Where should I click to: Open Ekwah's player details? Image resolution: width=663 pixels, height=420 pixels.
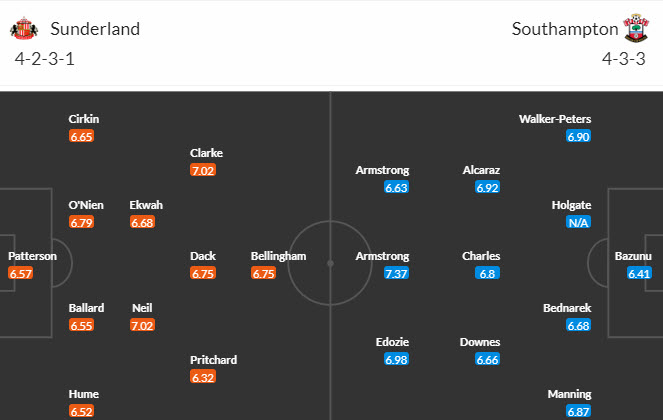click(146, 205)
